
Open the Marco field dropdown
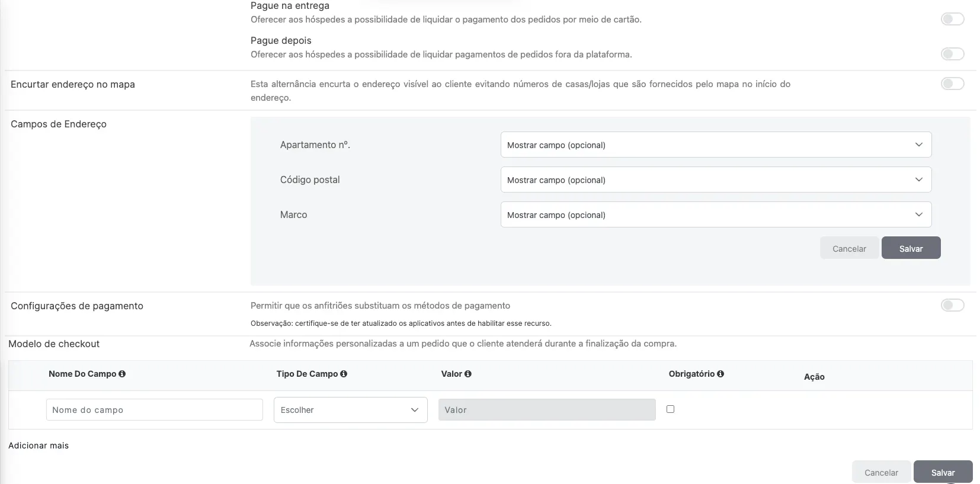coord(716,214)
